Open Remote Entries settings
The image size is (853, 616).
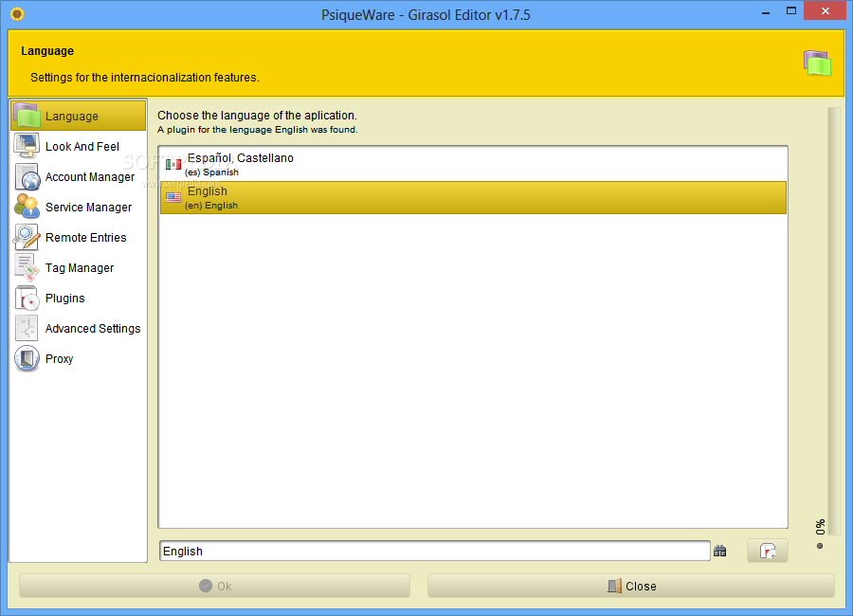(x=79, y=237)
